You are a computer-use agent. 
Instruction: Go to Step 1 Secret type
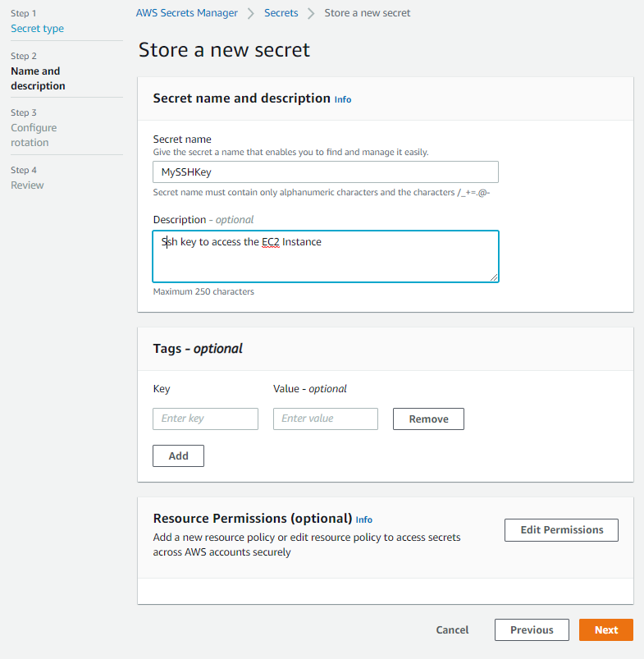coord(37,28)
